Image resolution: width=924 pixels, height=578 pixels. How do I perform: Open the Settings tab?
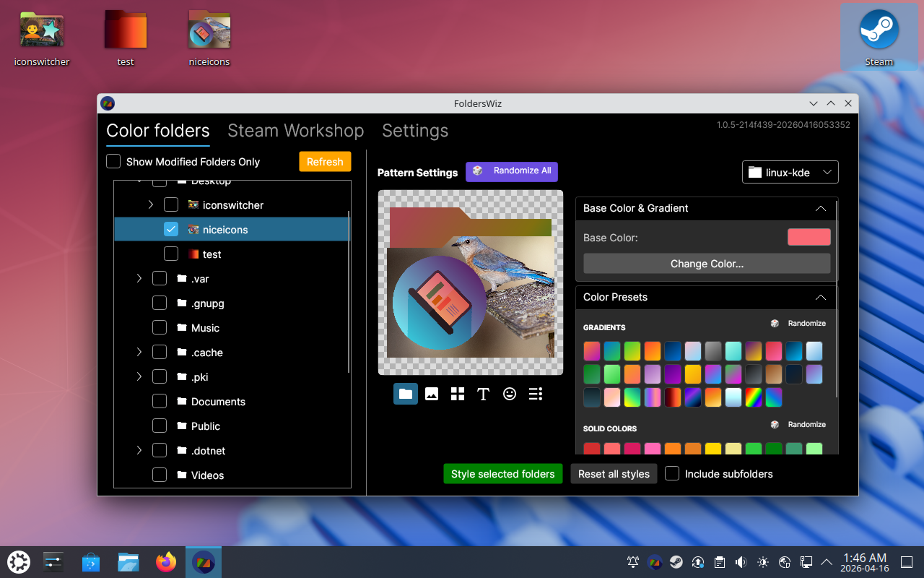point(415,131)
